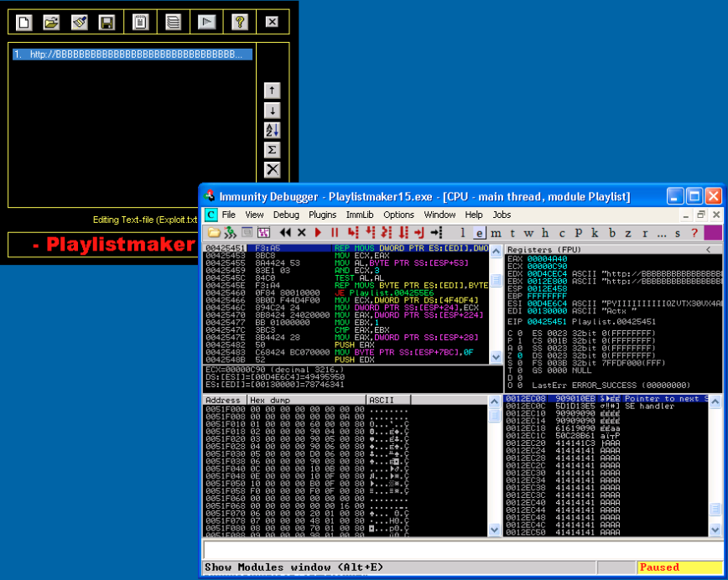Click the yellow open-folder icon in Immunity Debugger
This screenshot has width=728, height=580.
click(x=214, y=232)
